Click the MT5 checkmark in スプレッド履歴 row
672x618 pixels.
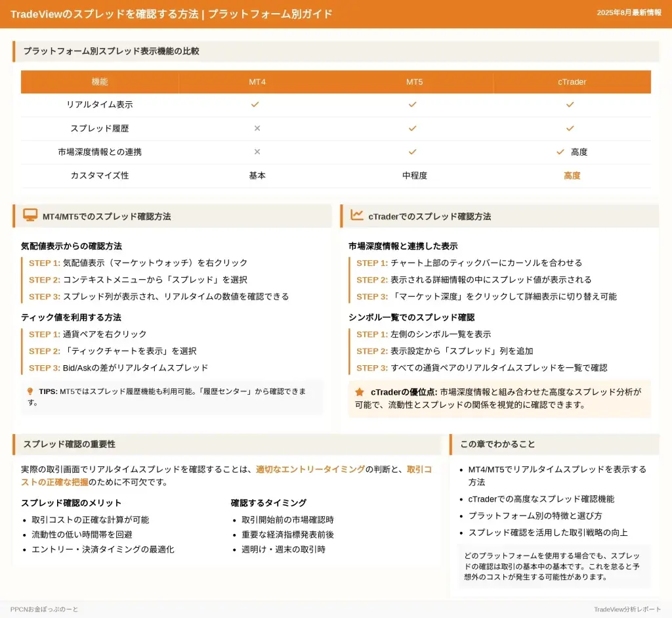[413, 128]
